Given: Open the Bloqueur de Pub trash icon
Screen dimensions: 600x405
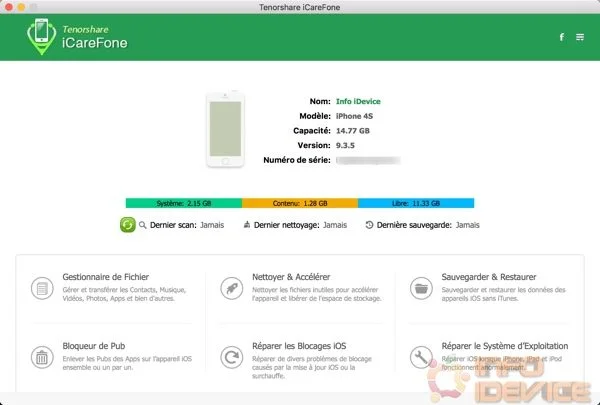Looking at the screenshot, I should [42, 357].
